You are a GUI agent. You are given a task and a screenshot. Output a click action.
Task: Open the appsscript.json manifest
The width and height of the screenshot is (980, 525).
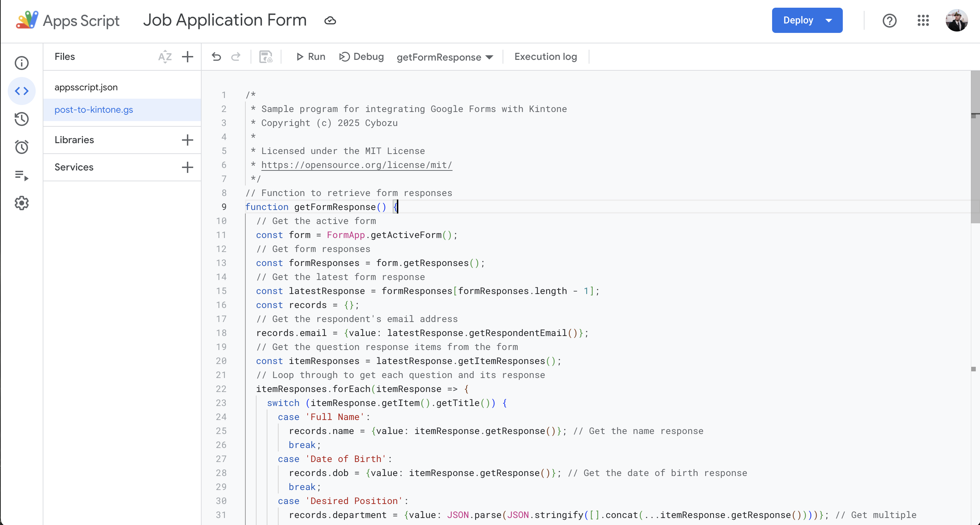86,87
